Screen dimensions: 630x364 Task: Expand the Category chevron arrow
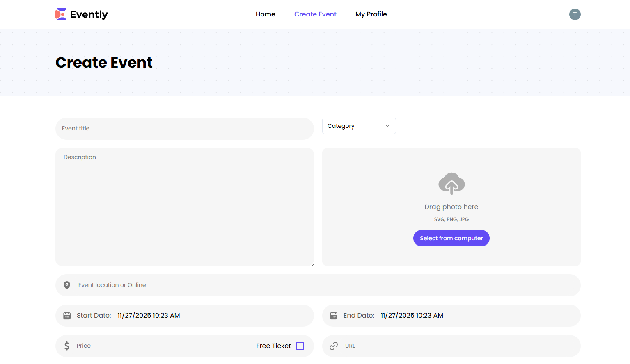[387, 126]
